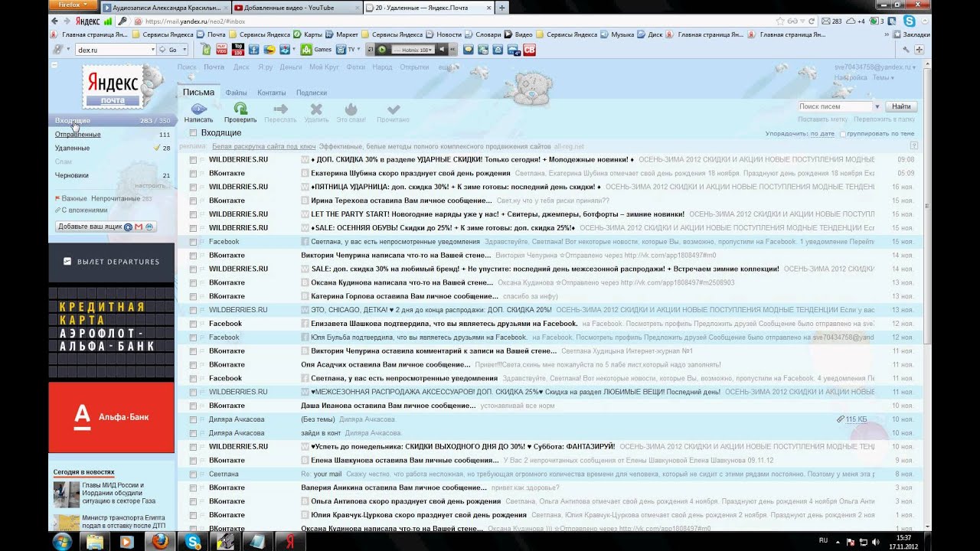Screen dimensions: 980x551
Task: Tick the select-all checkbox next to Входящие header
Action: click(x=193, y=133)
